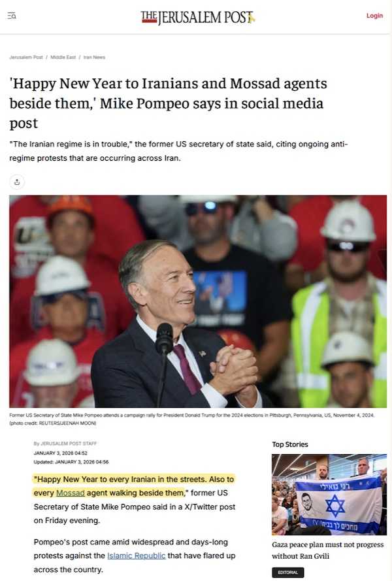Click the January 3 publication date
Image resolution: width=392 pixels, height=581 pixels.
click(60, 453)
